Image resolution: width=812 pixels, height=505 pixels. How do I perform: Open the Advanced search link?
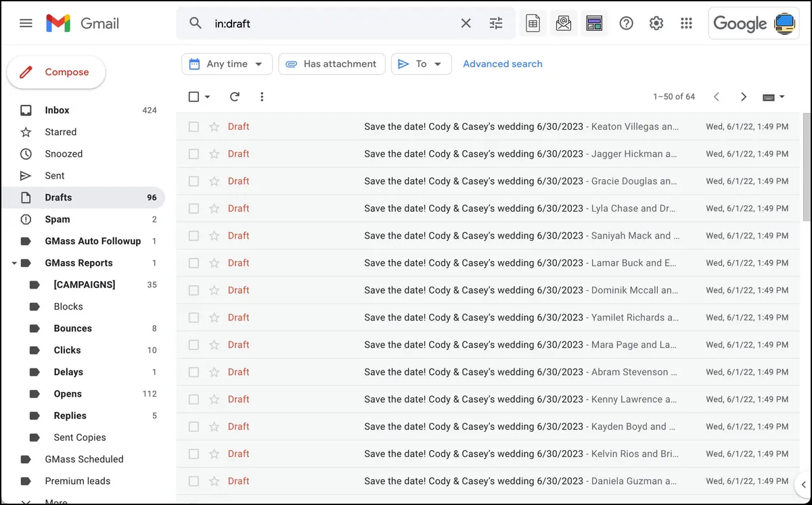503,64
